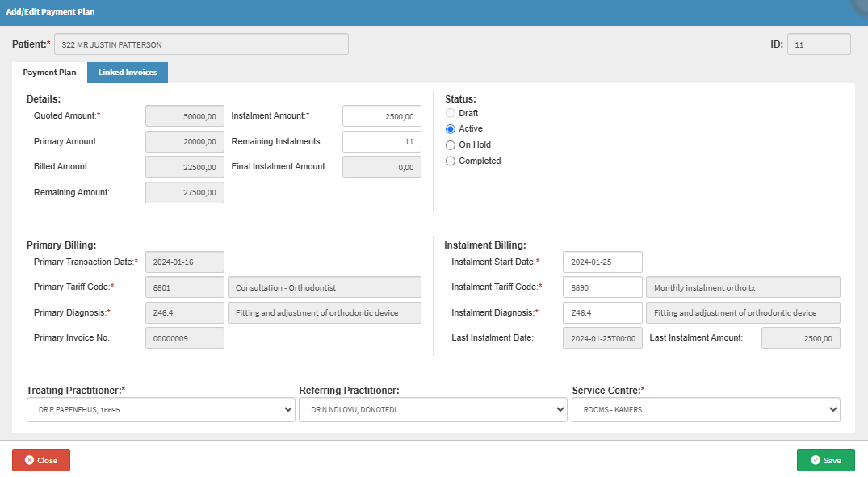Image resolution: width=868 pixels, height=477 pixels.
Task: Click the Instalment Tariff Code field
Action: pos(602,287)
